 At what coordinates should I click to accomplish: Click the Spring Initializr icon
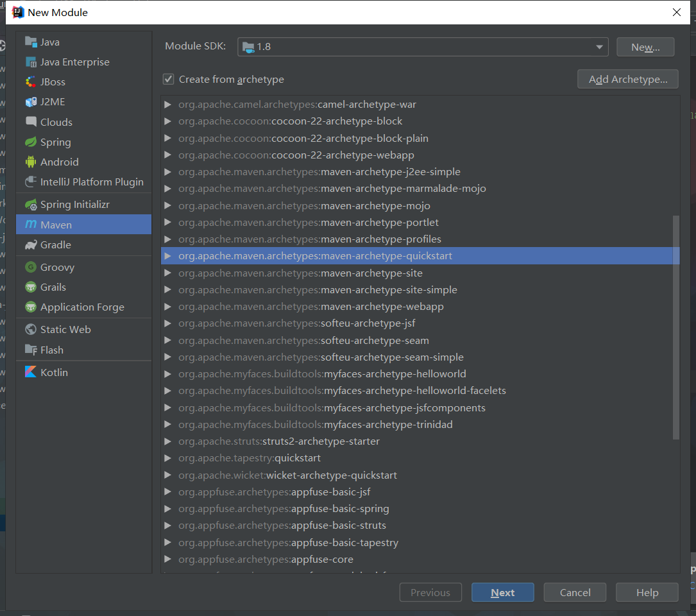click(31, 204)
